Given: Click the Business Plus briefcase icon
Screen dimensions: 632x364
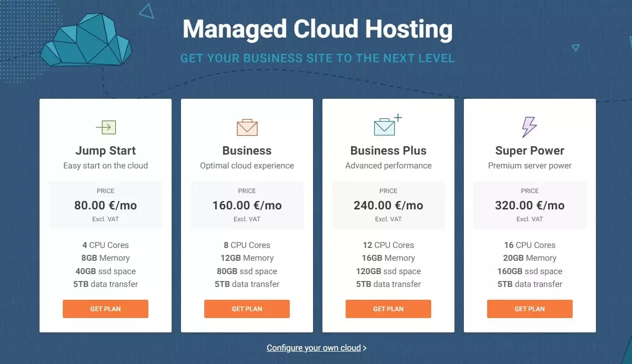Looking at the screenshot, I should pos(388,125).
